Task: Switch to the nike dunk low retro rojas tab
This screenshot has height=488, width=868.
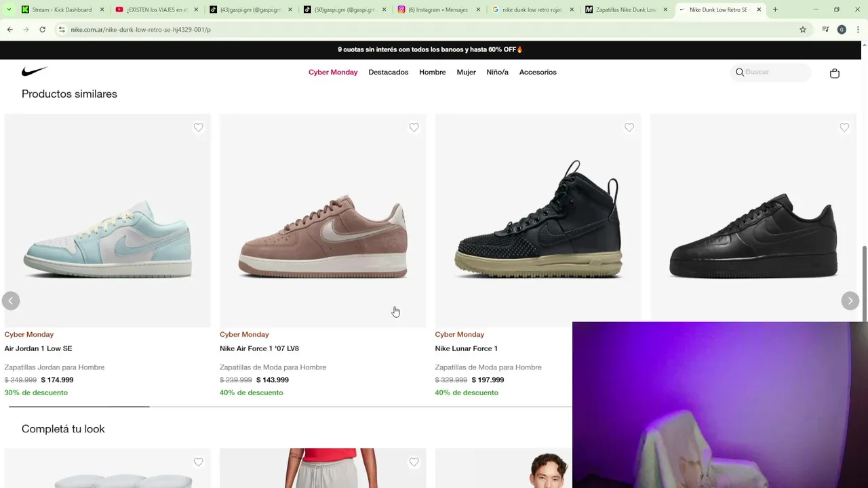Action: pyautogui.click(x=532, y=9)
